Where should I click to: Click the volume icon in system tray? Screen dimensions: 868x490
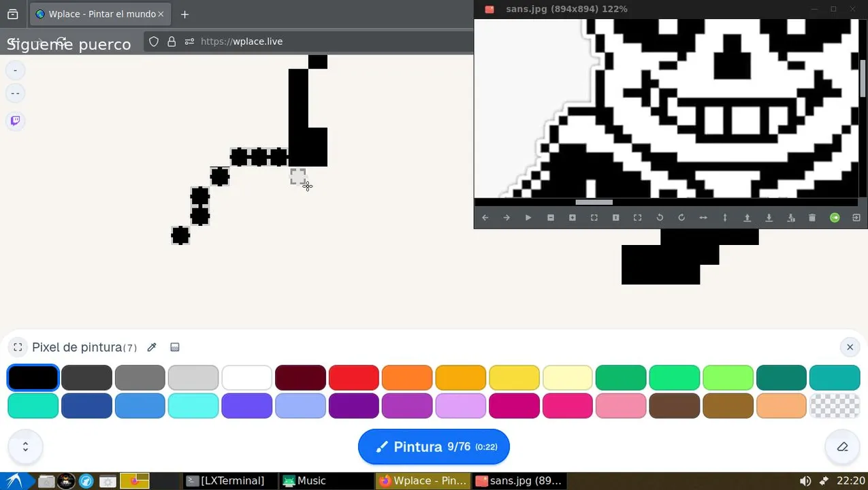click(x=805, y=481)
